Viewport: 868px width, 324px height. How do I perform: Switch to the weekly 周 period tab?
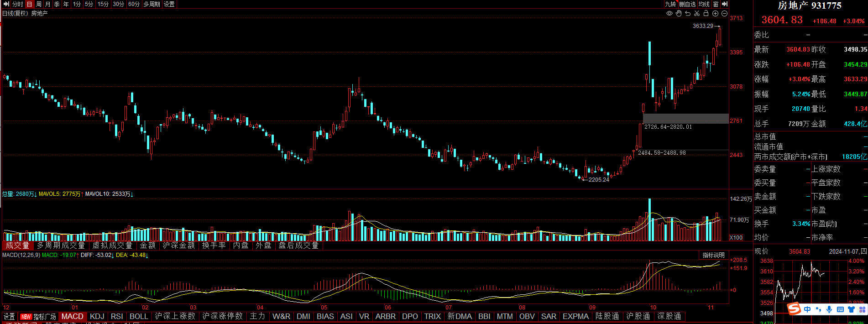[x=39, y=4]
